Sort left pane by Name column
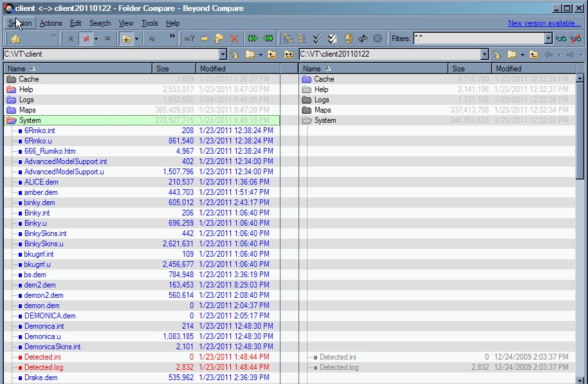Screen dimensions: 588x384 [78, 69]
